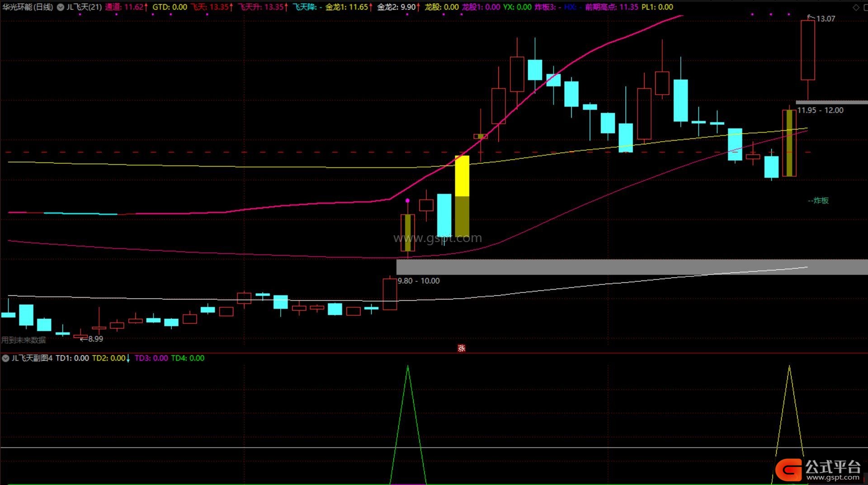
Task: Click the TD4: 0.00 value
Action: 188,358
